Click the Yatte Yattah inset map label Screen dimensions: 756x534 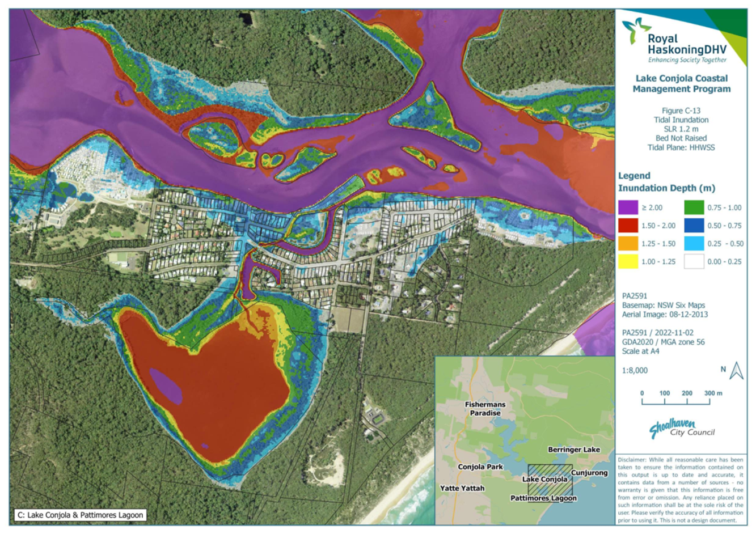[462, 488]
